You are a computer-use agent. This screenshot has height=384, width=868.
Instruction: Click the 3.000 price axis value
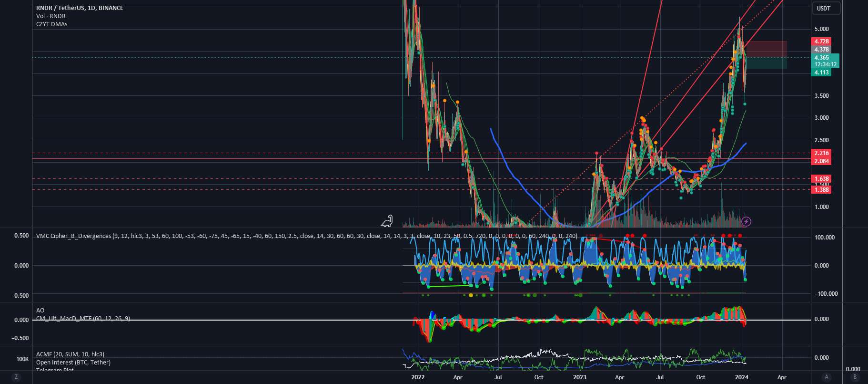click(821, 118)
